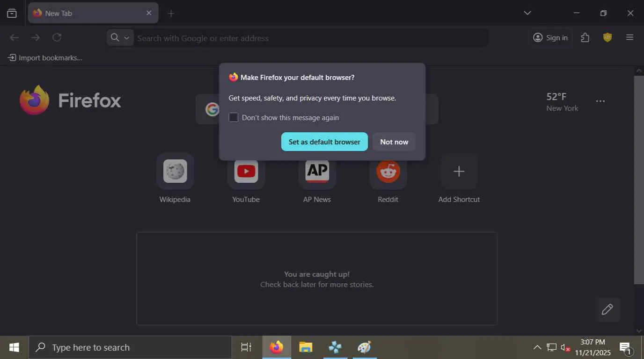Open the notification center icon
644x359 pixels.
pyautogui.click(x=626, y=347)
